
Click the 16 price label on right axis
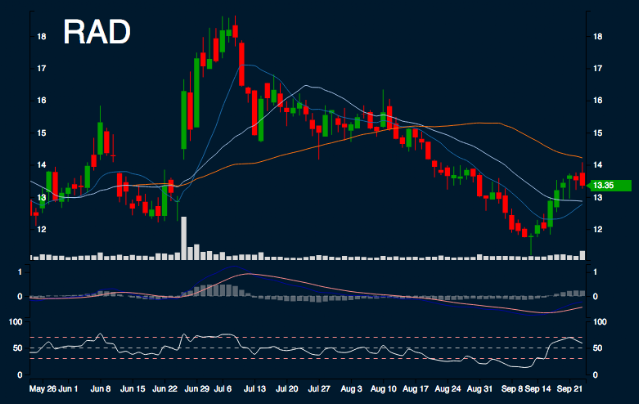point(597,100)
